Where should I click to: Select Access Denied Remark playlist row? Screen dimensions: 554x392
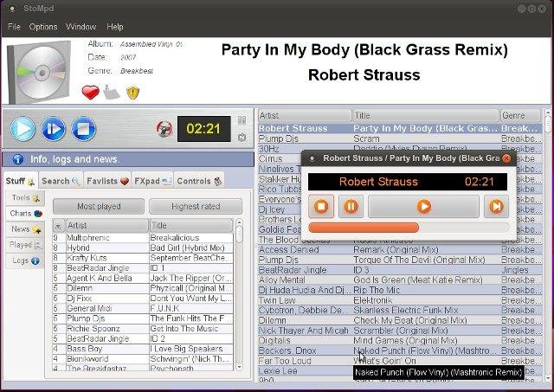pyautogui.click(x=400, y=250)
